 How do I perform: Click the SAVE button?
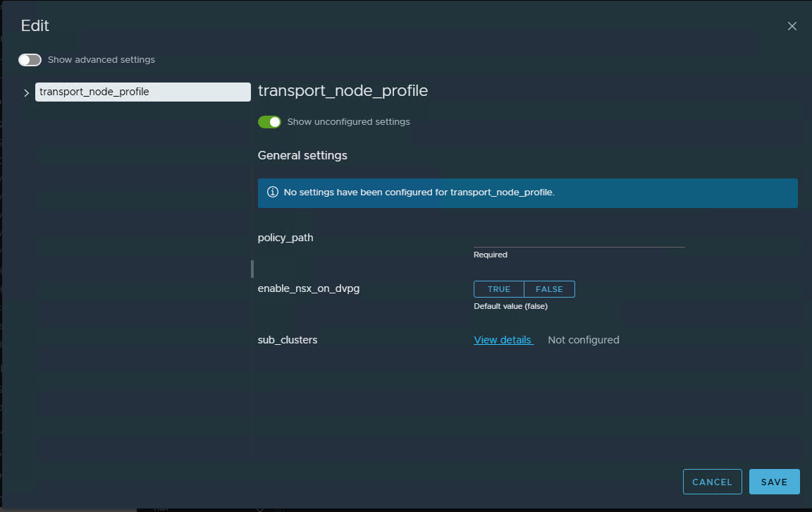(x=774, y=482)
